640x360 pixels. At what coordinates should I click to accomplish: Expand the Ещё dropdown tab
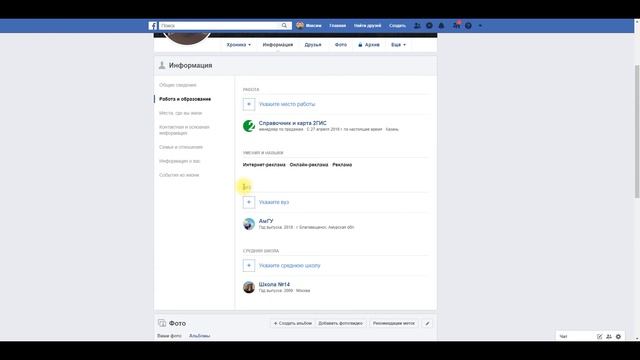coord(398,45)
